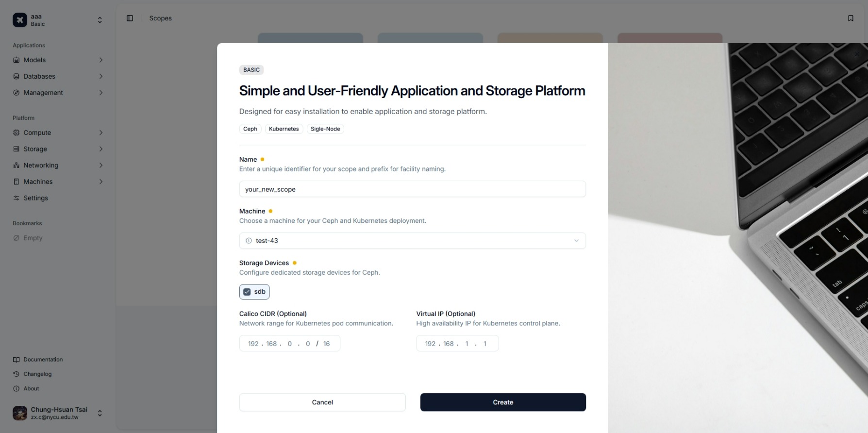Open the user account menu chevron

tap(100, 413)
